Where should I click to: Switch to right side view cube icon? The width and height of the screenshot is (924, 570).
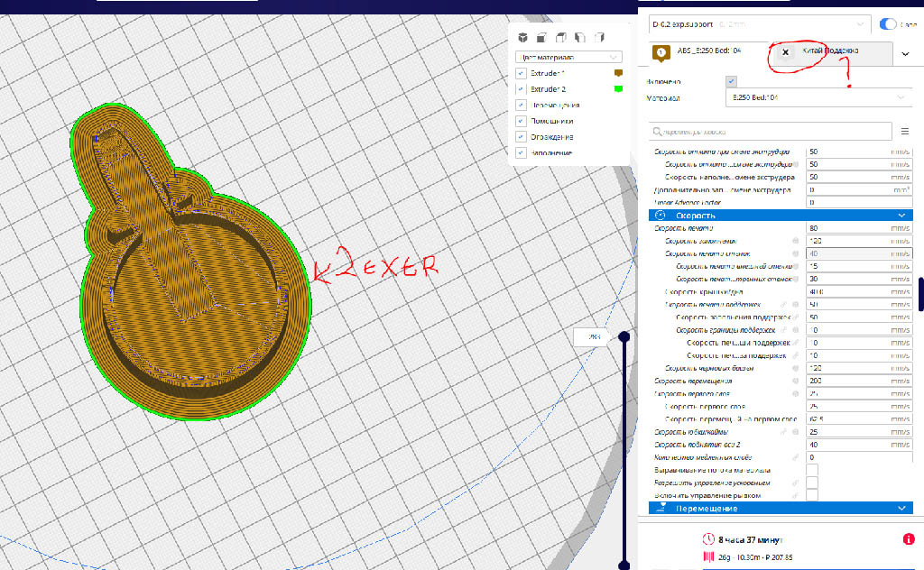pos(599,38)
